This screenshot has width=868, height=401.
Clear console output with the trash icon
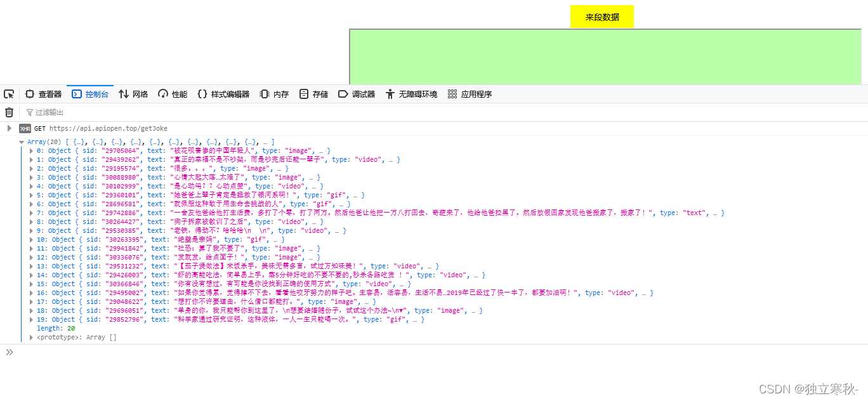point(9,112)
